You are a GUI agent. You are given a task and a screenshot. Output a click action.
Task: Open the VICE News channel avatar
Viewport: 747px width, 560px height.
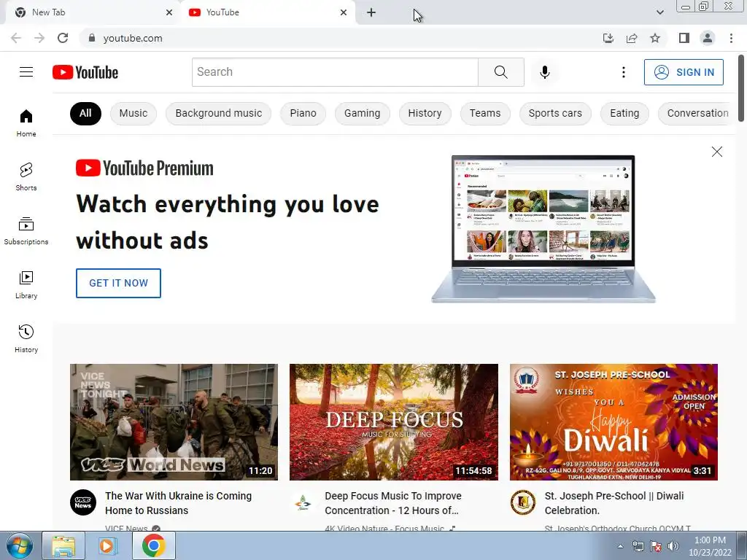(x=83, y=502)
